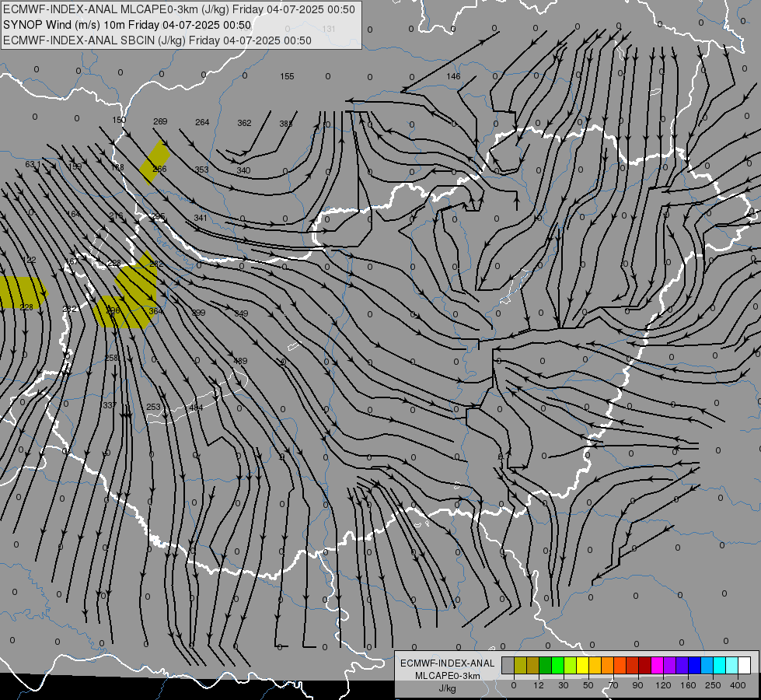Click the legend title MLCAPE0-3km
Viewport: 761px width, 700px height.
448,676
